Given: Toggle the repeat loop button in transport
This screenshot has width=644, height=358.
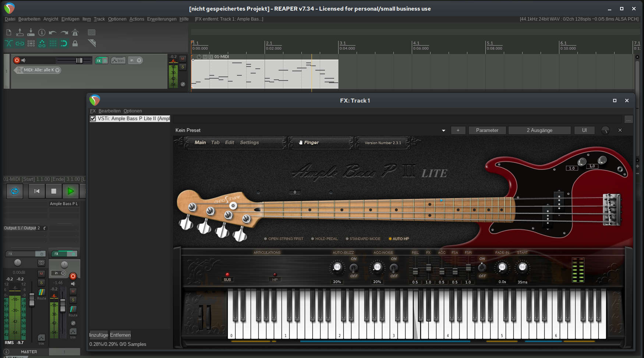Looking at the screenshot, I should point(15,191).
